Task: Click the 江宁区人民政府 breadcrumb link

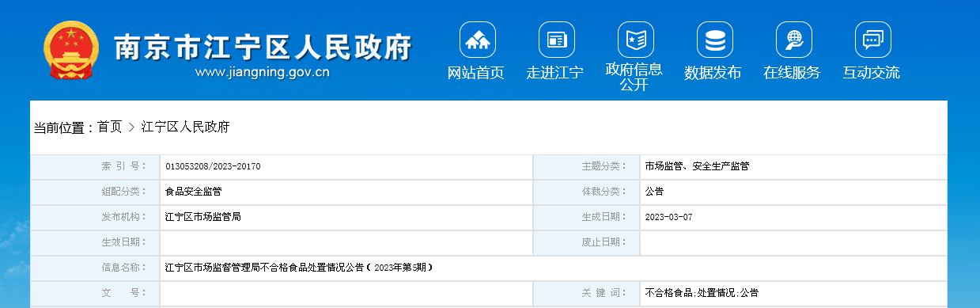Action: (185, 127)
